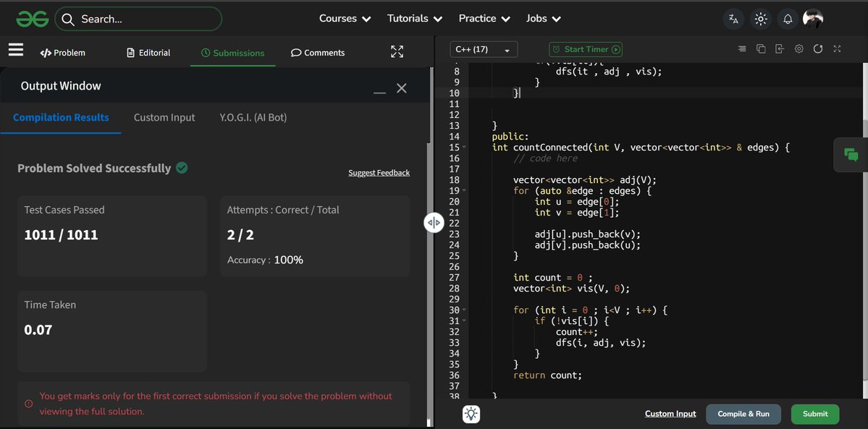Click the '// code here' comment
The width and height of the screenshot is (868, 429).
545,158
